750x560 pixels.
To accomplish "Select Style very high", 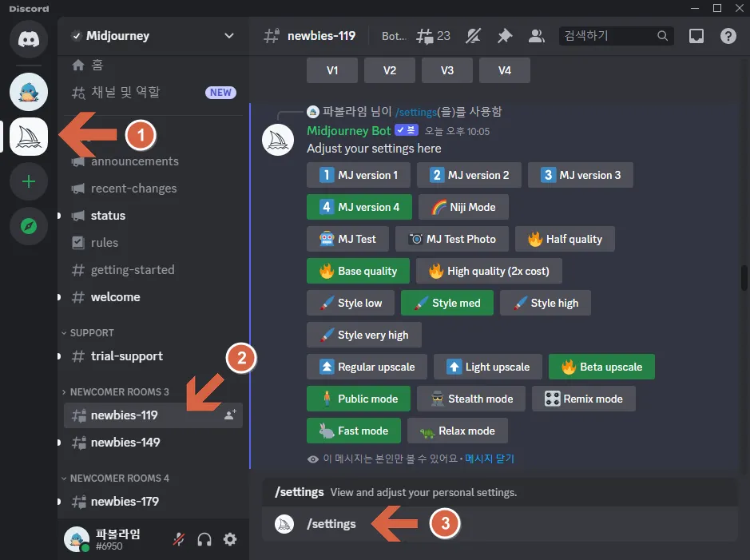I will [x=364, y=335].
